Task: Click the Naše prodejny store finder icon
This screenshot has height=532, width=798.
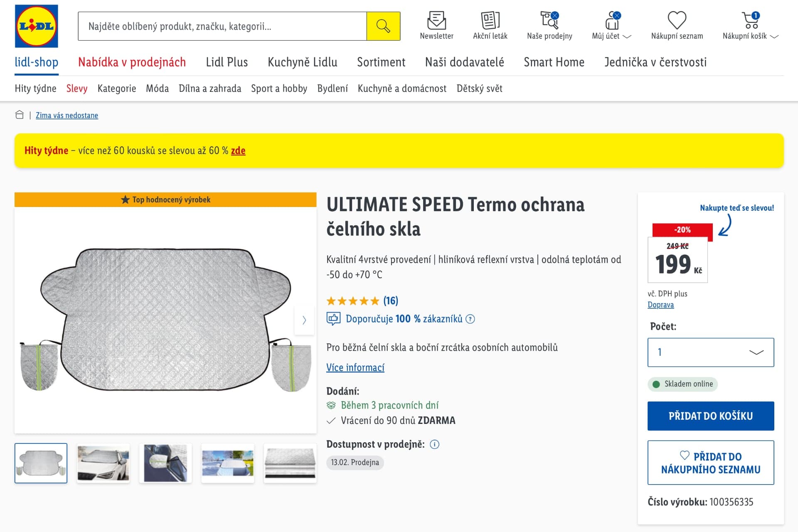Action: click(x=549, y=20)
